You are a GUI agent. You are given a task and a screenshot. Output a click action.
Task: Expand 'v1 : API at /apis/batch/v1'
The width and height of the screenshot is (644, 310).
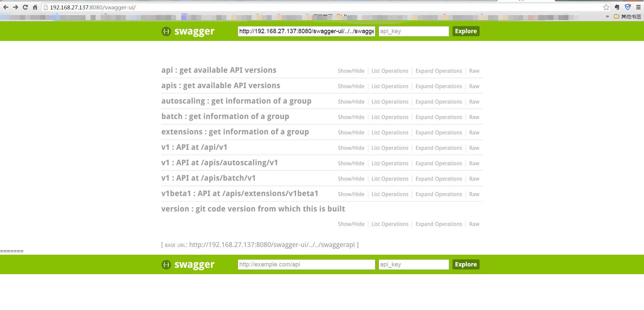(x=208, y=178)
